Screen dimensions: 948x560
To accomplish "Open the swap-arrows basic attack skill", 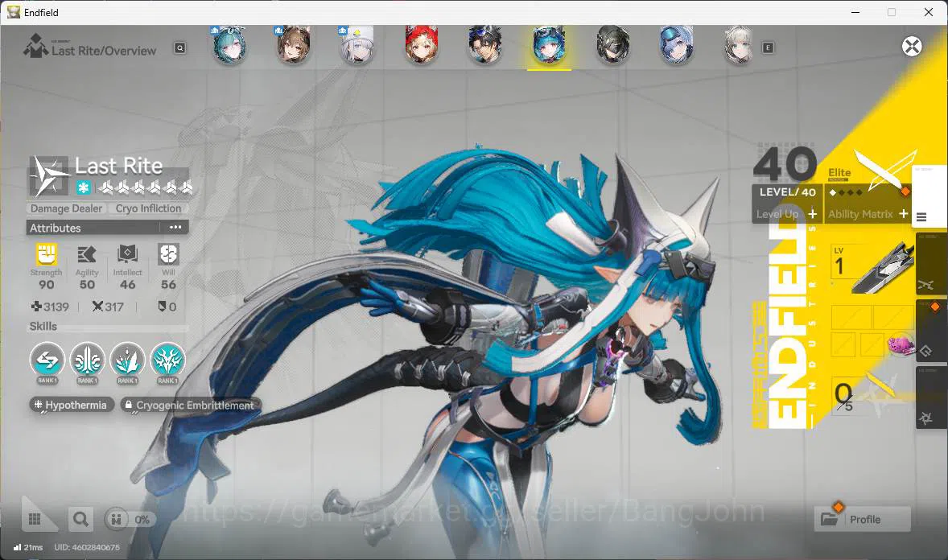I will pyautogui.click(x=47, y=361).
